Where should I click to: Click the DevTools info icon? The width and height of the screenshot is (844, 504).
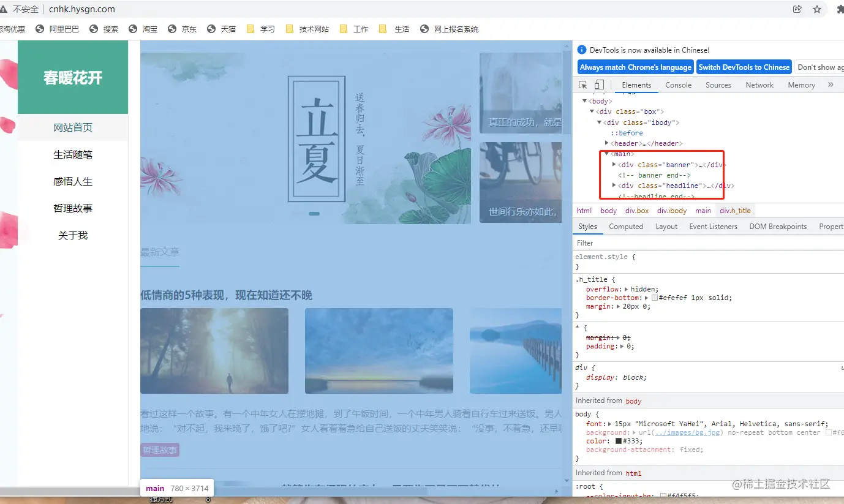(582, 50)
